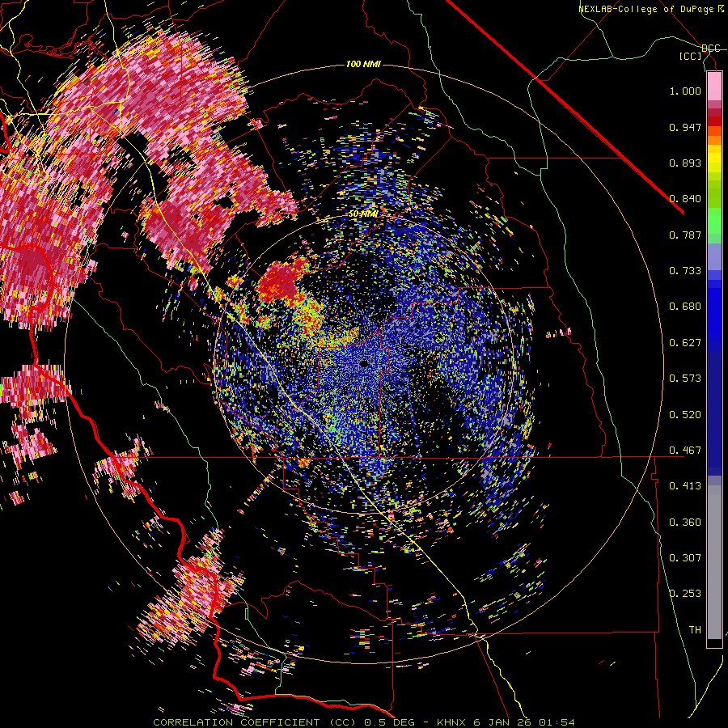The image size is (728, 728).
Task: Click the 100 NMI range ring label
Action: point(363,64)
